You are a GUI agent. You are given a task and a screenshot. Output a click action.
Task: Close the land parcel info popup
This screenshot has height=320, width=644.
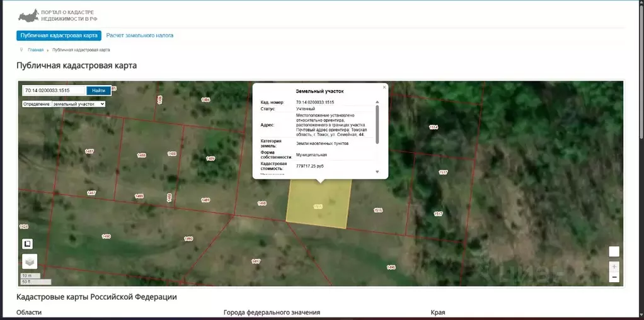(x=384, y=87)
